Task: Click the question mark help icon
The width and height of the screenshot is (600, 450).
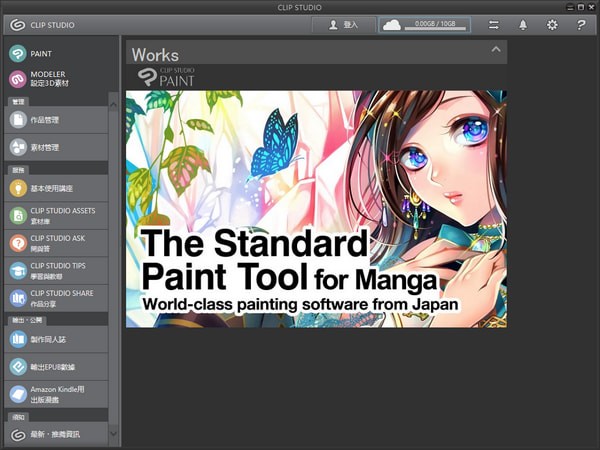Action: 581,25
